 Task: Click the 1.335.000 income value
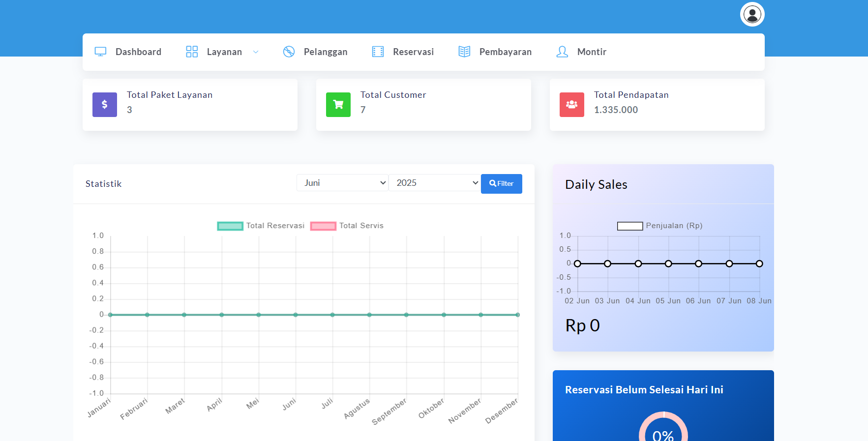click(x=616, y=110)
